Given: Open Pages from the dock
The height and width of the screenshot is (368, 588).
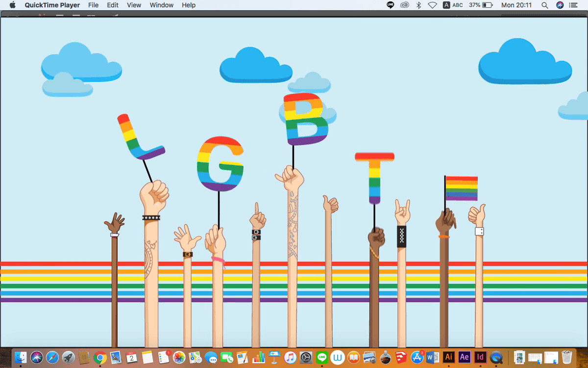Looking at the screenshot, I should [242, 357].
